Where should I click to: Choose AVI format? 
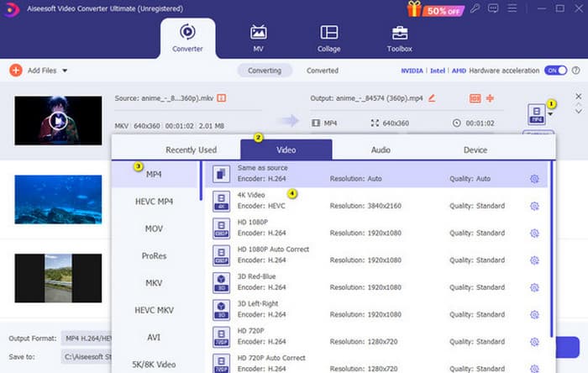pyautogui.click(x=154, y=338)
